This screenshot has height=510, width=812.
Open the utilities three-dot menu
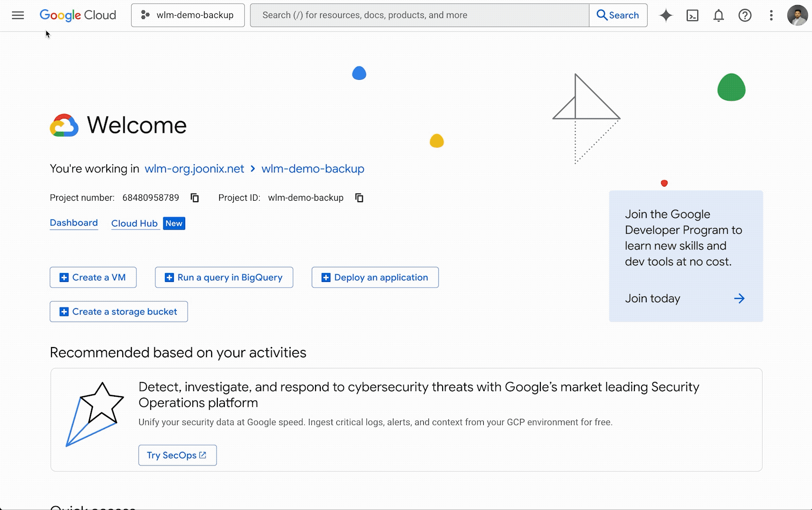[771, 15]
